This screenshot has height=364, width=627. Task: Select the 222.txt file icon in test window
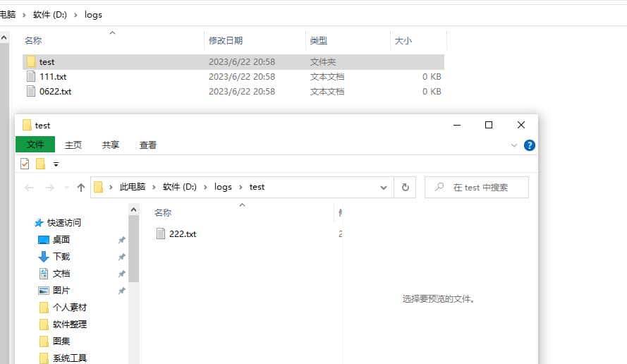tap(160, 233)
